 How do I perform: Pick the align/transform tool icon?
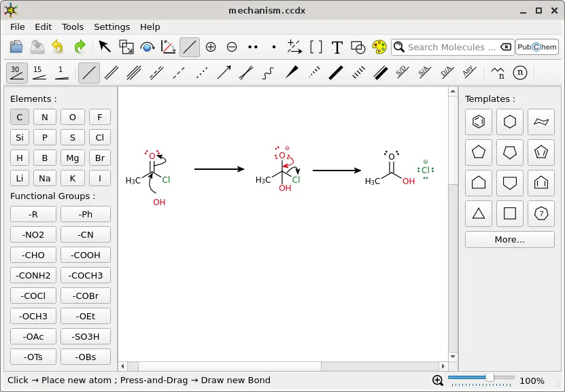click(168, 47)
